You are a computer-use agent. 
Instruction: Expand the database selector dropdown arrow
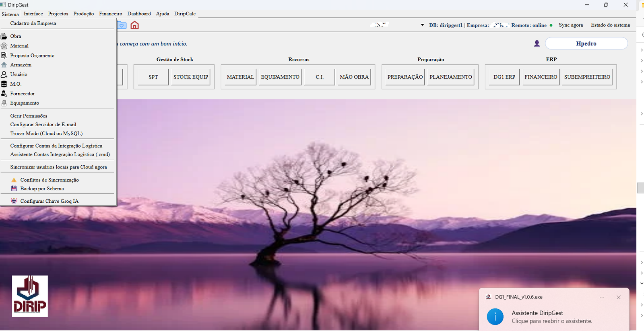[x=422, y=25]
